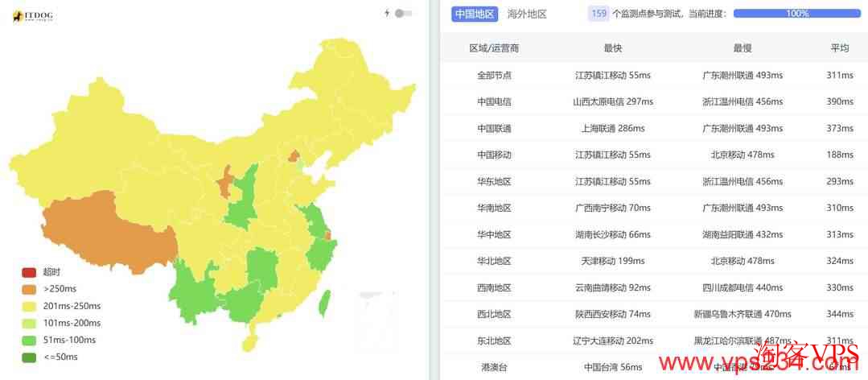Click the 最慢 column header
The image size is (868, 380).
(x=742, y=48)
